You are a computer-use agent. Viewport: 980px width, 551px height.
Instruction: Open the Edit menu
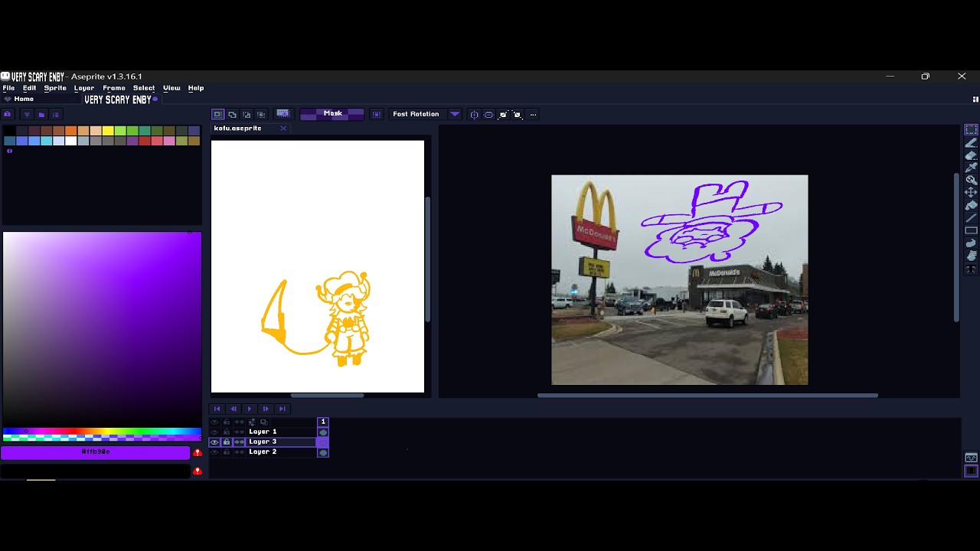[x=29, y=88]
